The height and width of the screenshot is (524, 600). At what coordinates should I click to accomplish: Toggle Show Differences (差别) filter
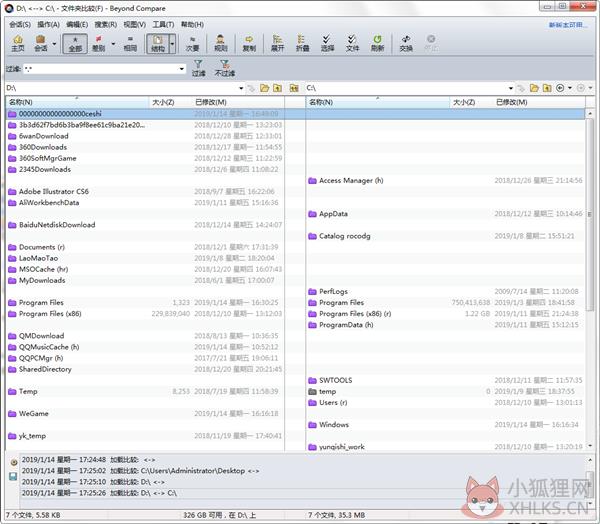99,44
